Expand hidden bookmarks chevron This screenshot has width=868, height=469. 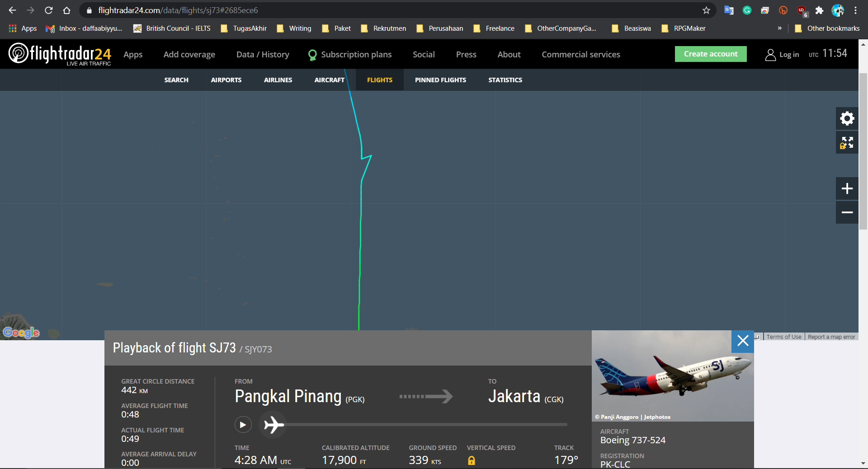point(779,28)
